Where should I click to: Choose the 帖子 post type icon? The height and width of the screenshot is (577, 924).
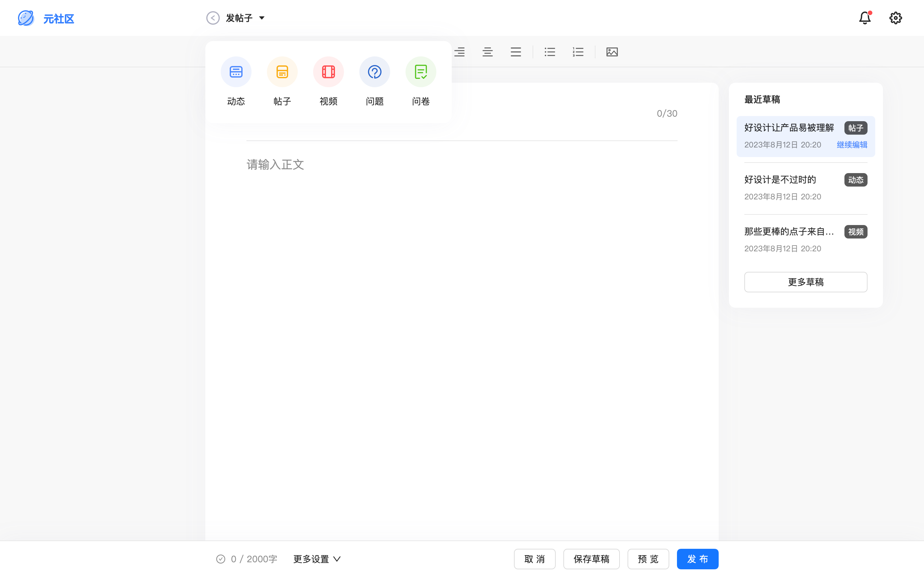tap(282, 72)
